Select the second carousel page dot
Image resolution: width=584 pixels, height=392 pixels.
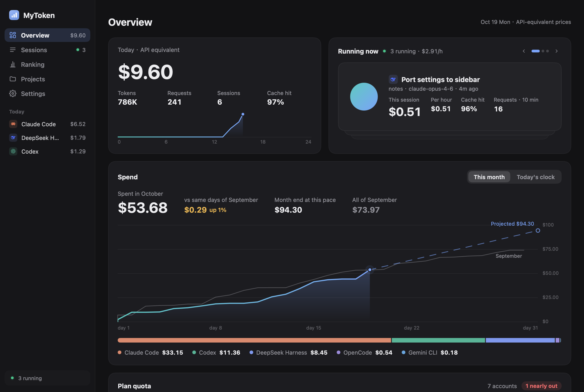pyautogui.click(x=543, y=51)
